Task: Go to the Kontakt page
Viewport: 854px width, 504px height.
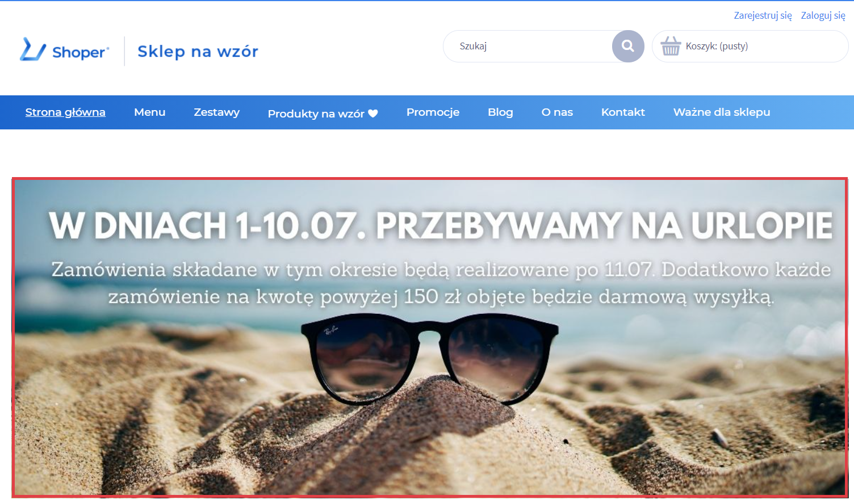Action: (x=623, y=112)
